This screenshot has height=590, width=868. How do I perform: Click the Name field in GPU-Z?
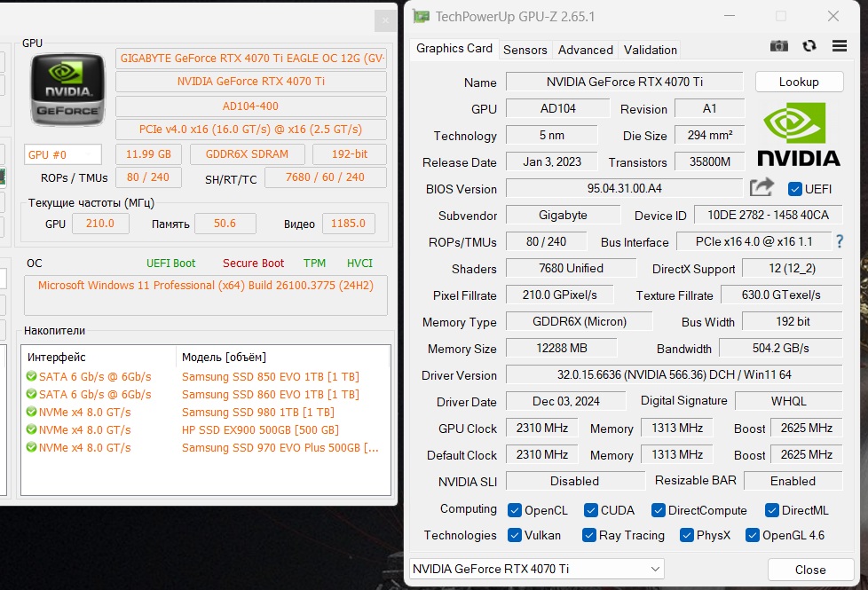coord(625,82)
